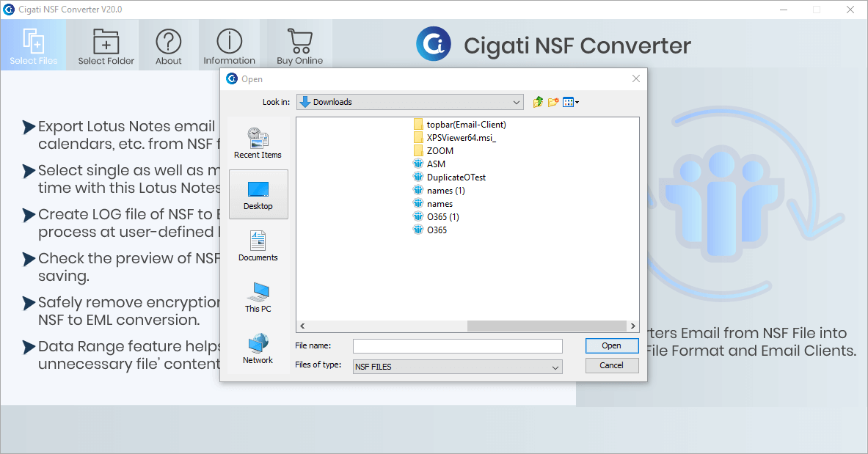Open Recent Items in the places sidebar

click(258, 143)
